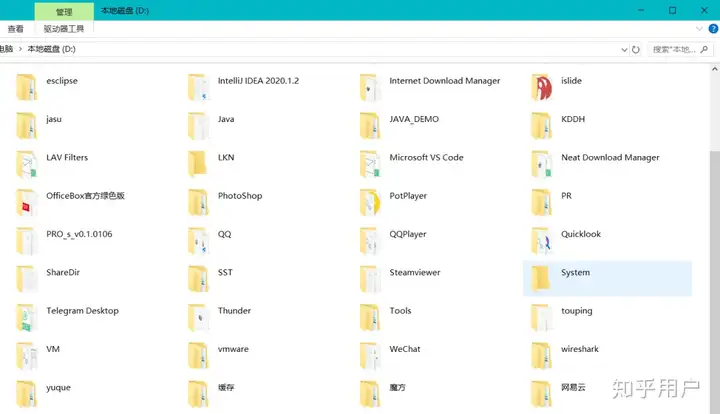Select the Thunder folder icon
720x414 pixels.
point(198,317)
